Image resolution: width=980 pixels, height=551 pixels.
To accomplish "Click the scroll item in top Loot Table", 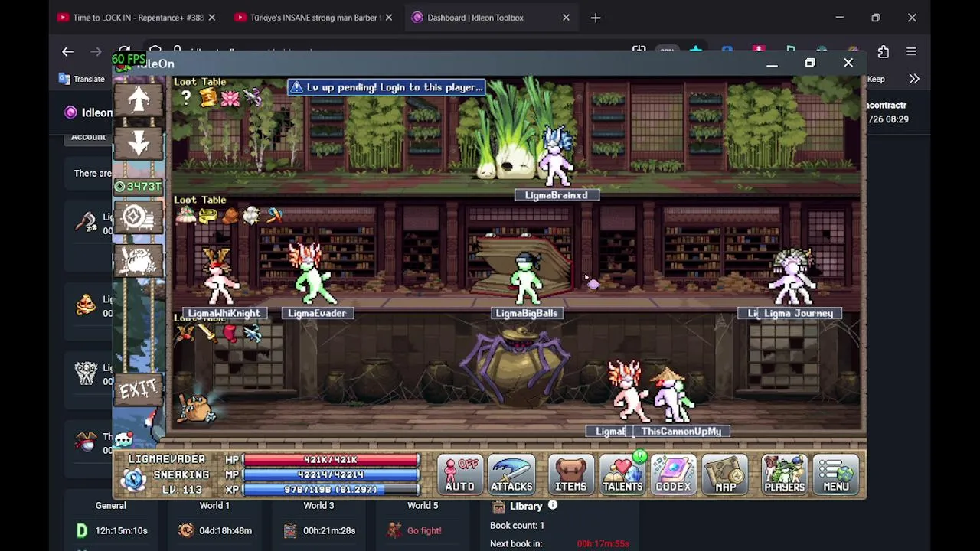I will tap(208, 97).
